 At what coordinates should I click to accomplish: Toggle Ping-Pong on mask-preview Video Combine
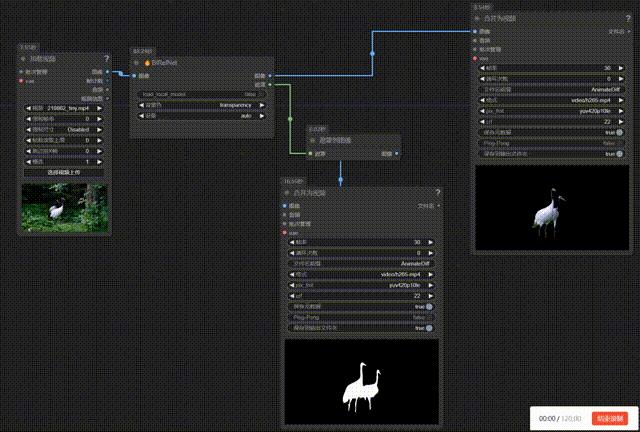[361, 317]
